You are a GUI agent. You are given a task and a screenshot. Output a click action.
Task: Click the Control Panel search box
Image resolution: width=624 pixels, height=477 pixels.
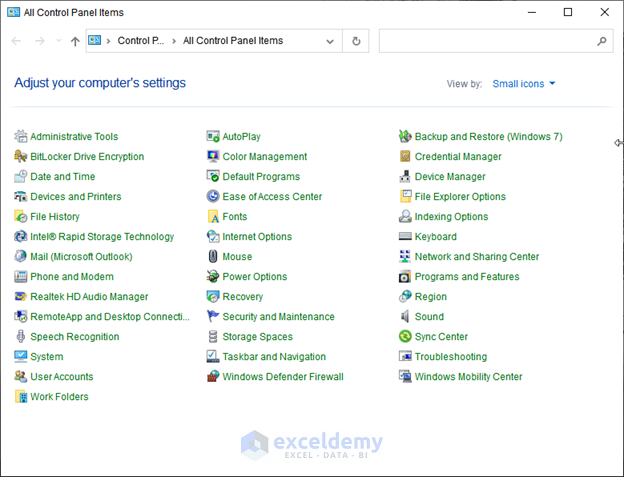click(x=488, y=41)
